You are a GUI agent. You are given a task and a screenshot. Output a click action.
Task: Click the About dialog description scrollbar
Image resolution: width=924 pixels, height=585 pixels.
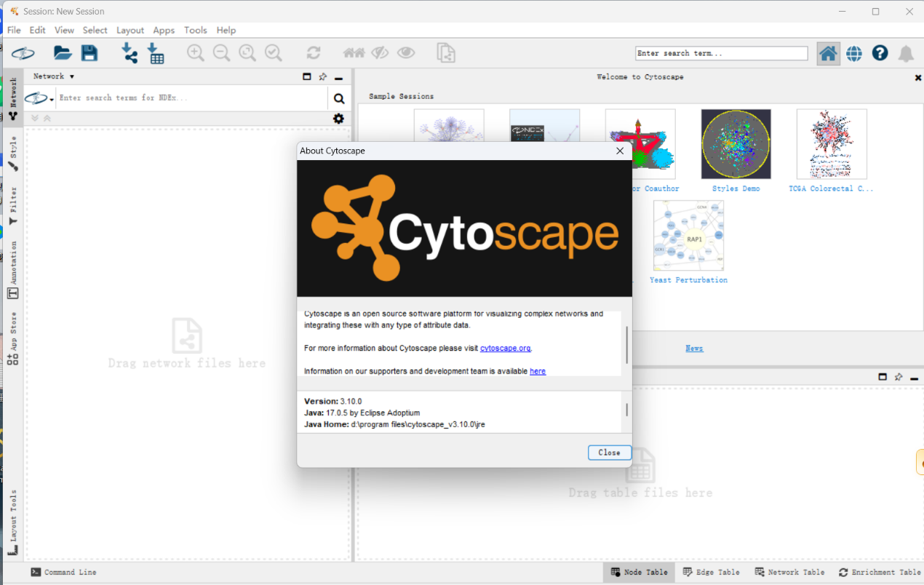[626, 345]
